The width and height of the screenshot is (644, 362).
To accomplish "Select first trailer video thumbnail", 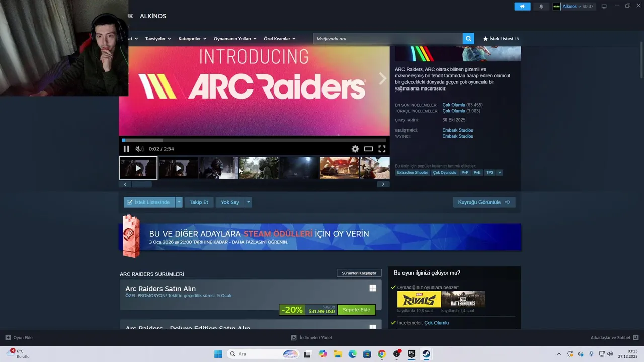I will click(138, 168).
